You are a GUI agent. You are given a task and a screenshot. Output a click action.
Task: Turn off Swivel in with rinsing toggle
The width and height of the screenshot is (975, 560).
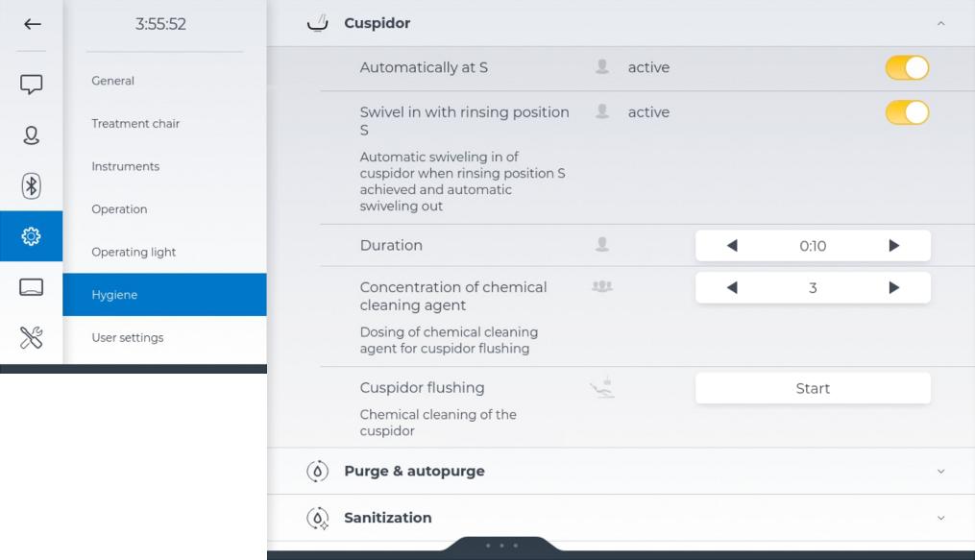tap(907, 112)
